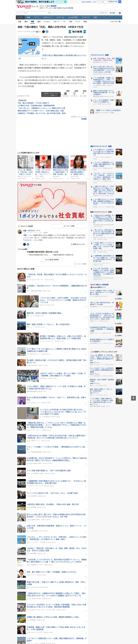Share 辺真一's comment on X

coord(25,244)
